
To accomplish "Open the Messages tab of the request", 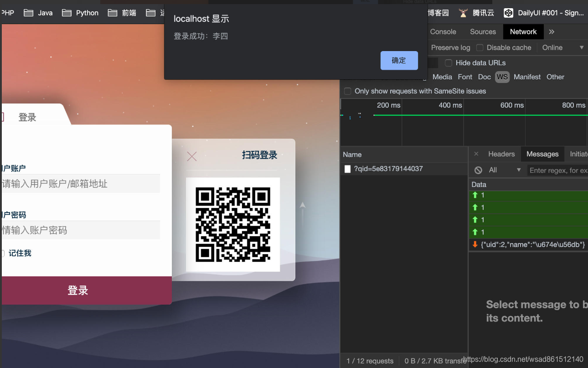I will pyautogui.click(x=542, y=154).
